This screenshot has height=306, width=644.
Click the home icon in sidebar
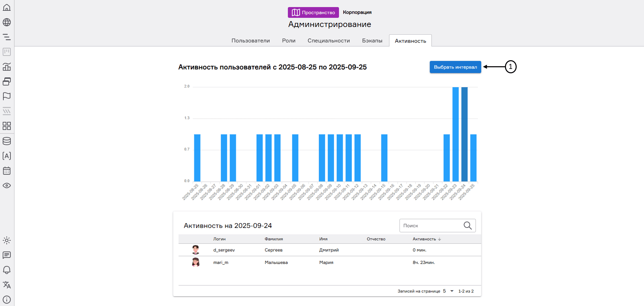tap(7, 7)
